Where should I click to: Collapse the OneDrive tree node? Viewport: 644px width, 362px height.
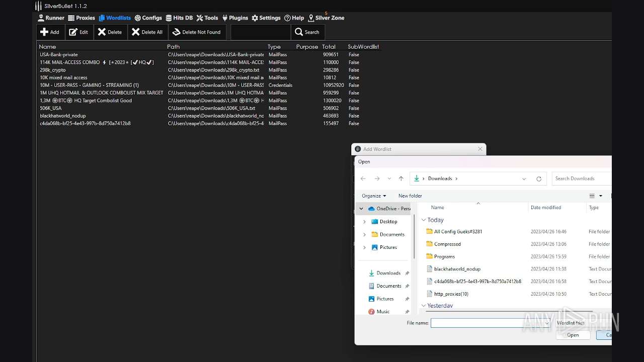(361, 209)
